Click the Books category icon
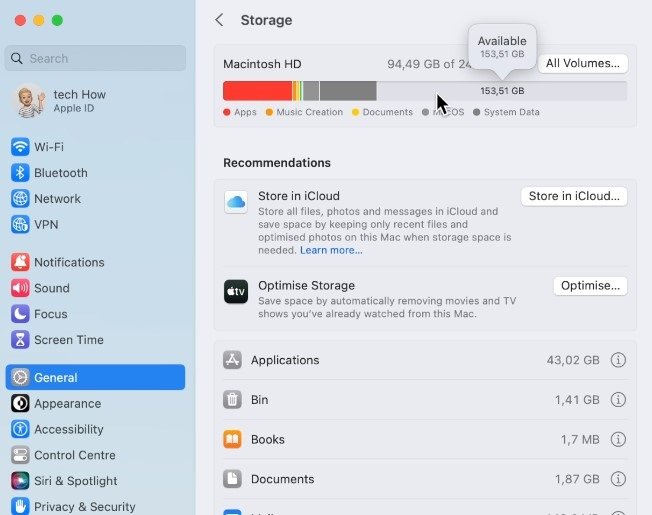This screenshot has height=515, width=652. pos(232,439)
